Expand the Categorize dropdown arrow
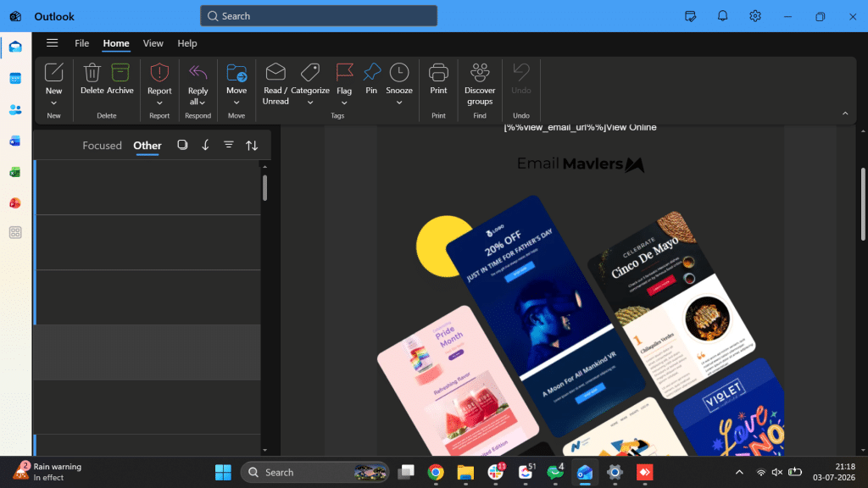 coord(310,103)
